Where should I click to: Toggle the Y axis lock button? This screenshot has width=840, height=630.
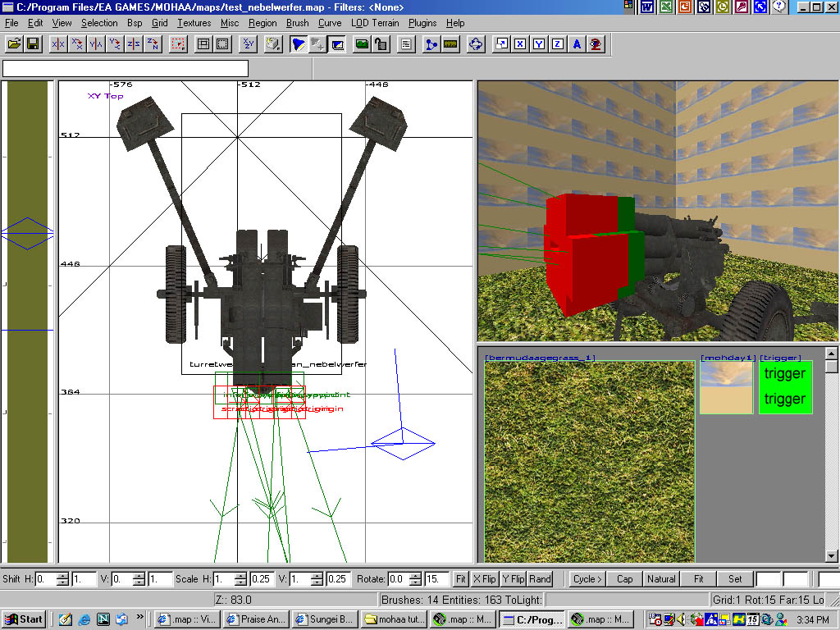[539, 44]
